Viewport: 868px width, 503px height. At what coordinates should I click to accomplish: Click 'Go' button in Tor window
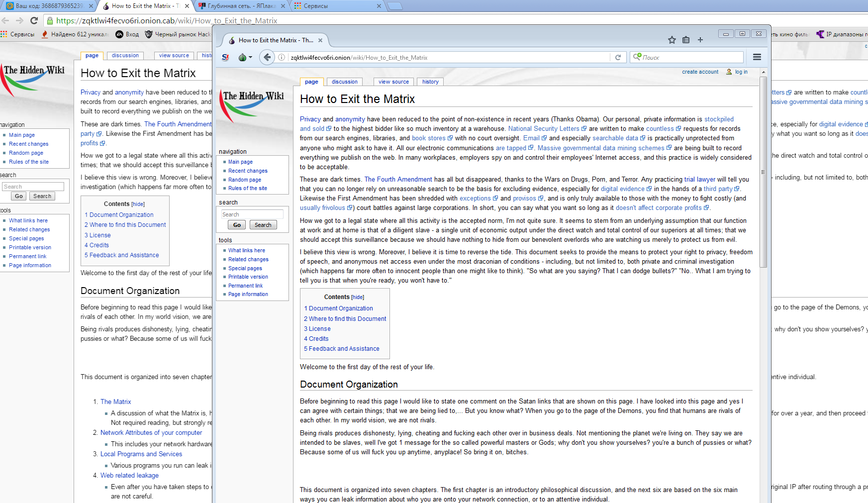237,225
